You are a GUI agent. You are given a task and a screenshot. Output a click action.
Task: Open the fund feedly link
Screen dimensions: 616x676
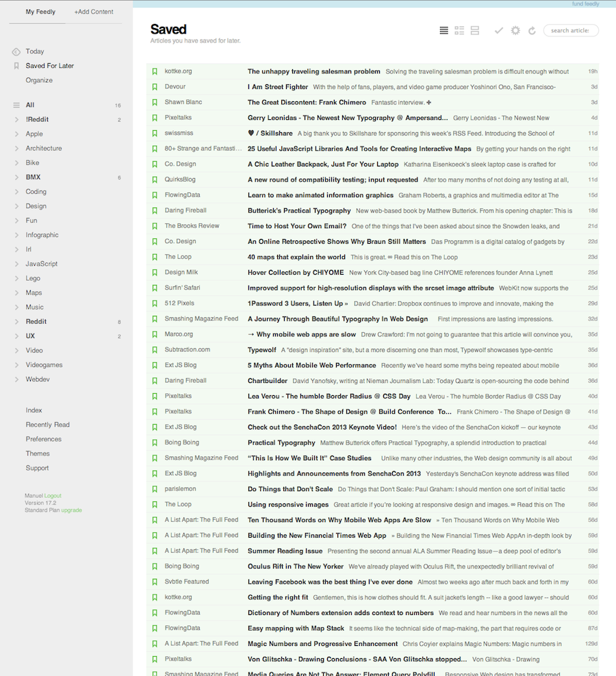pos(585,4)
